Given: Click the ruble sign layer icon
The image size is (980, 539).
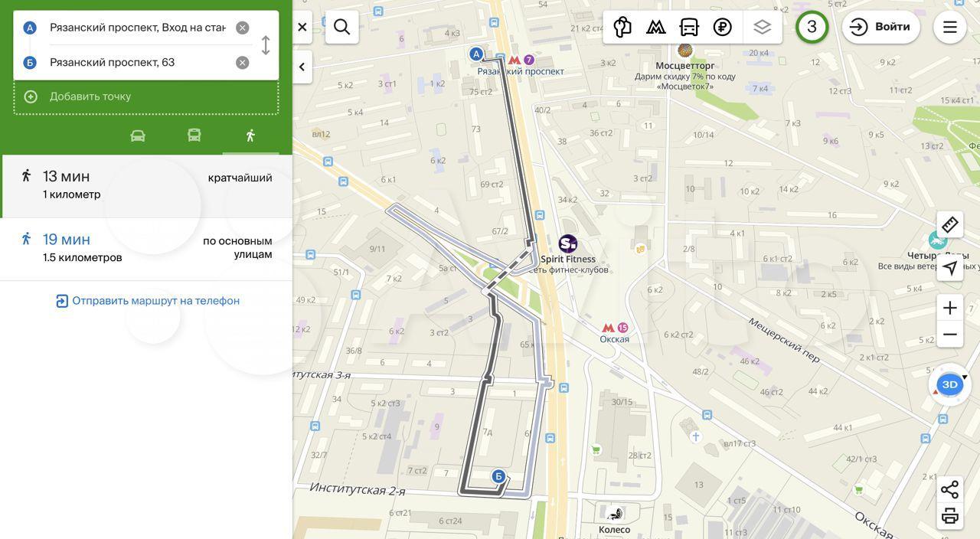Looking at the screenshot, I should pos(722,27).
